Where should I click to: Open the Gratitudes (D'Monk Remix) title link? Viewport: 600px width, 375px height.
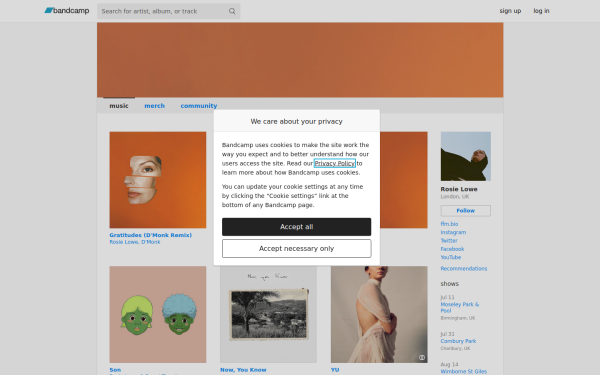pos(150,235)
